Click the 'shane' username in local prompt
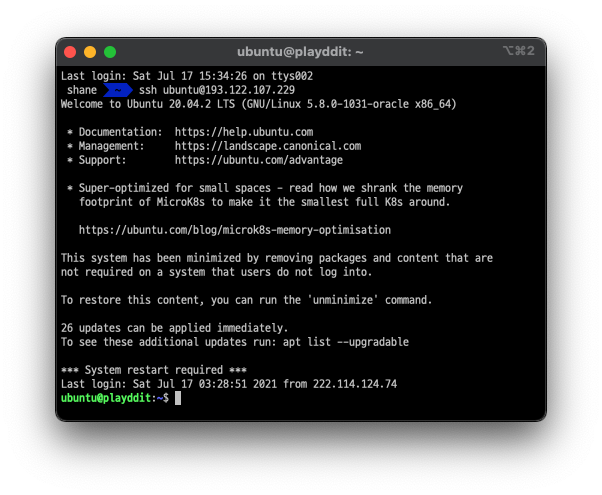Screen dimensions: 602x495 tap(82, 90)
